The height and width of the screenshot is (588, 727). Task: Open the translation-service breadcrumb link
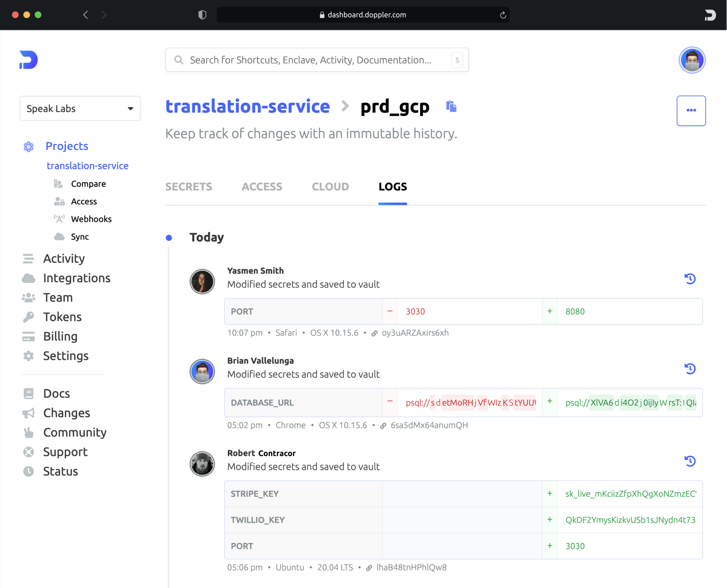[248, 106]
